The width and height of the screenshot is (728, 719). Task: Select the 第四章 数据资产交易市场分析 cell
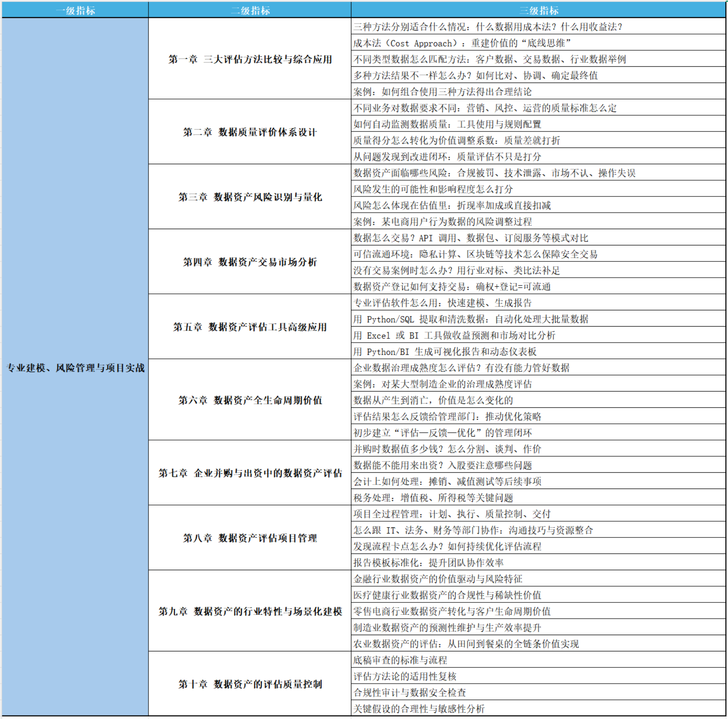(x=250, y=262)
